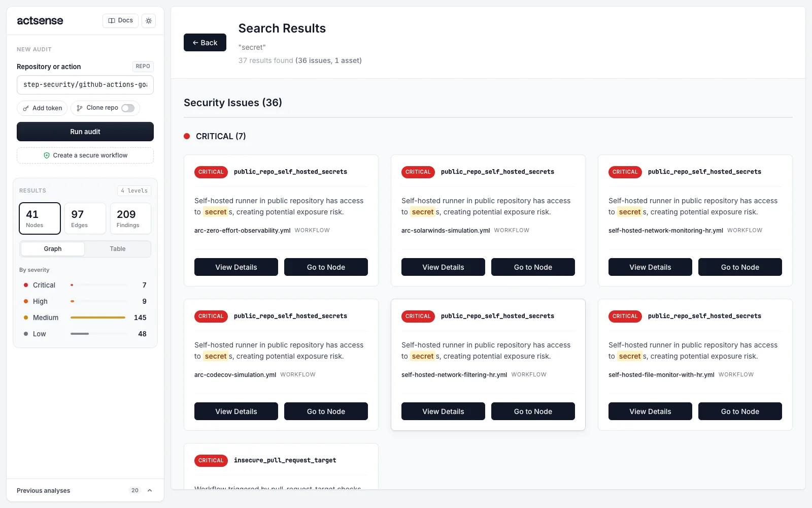
Task: Filter by Critical severity row
Action: [x=85, y=285]
